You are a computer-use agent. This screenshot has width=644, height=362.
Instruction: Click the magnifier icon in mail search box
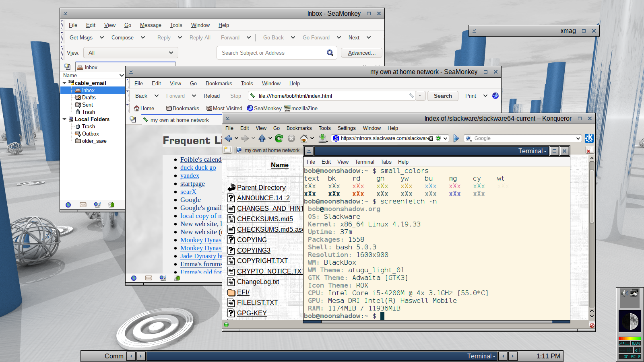(330, 53)
